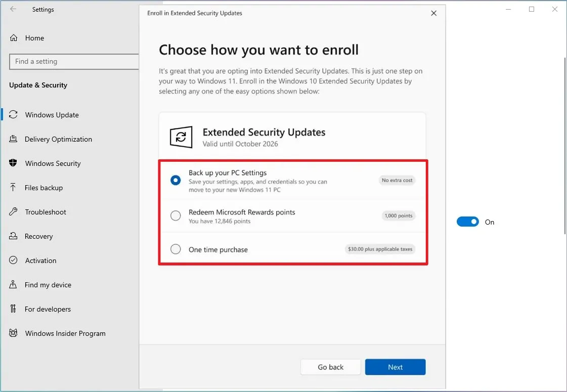Screen dimensions: 567x392
Task: Select the Find my device icon
Action: click(14, 285)
